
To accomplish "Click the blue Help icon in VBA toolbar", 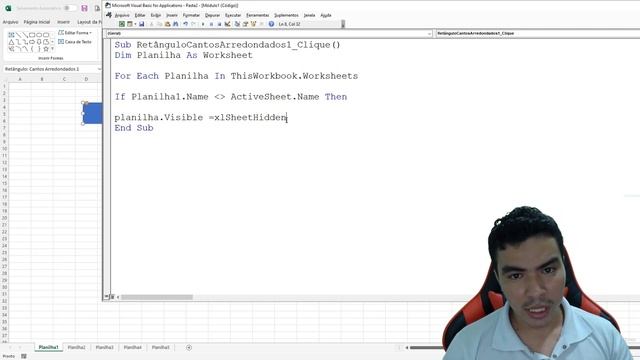I will pyautogui.click(x=271, y=24).
